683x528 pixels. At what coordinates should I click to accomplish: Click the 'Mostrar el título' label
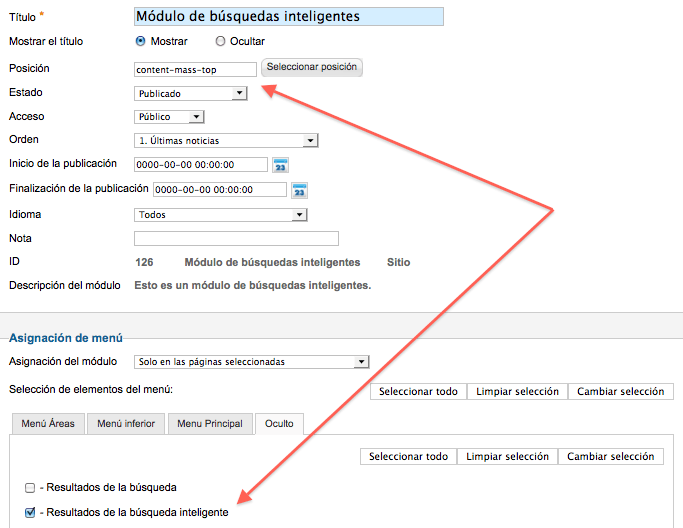pyautogui.click(x=46, y=41)
